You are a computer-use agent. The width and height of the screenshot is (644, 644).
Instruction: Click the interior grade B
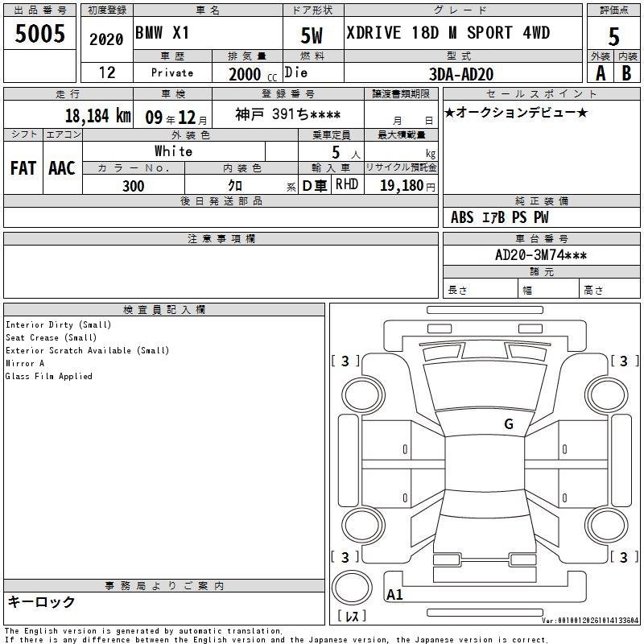coord(626,73)
